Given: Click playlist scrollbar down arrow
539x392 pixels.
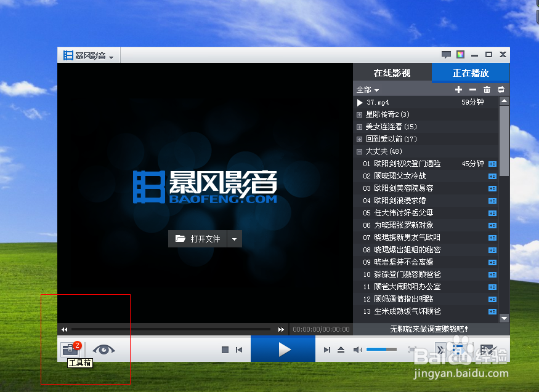Looking at the screenshot, I should (504, 319).
